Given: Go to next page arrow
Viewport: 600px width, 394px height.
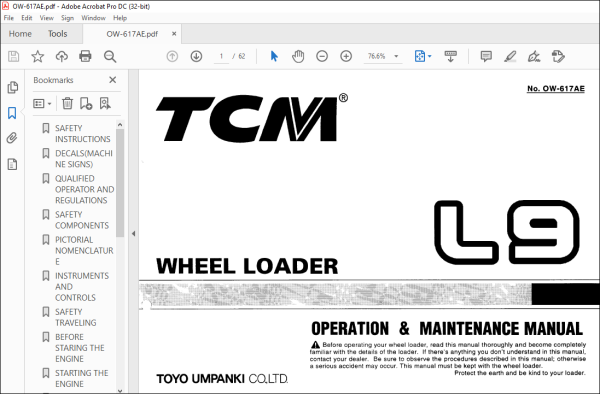Looking at the screenshot, I should coord(196,56).
